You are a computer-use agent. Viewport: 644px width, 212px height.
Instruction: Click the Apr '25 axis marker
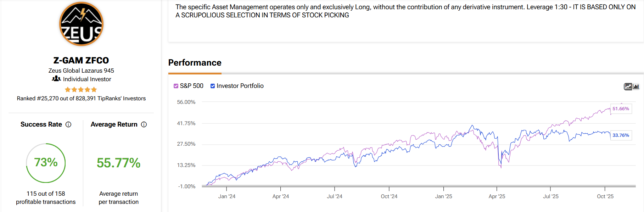497,196
